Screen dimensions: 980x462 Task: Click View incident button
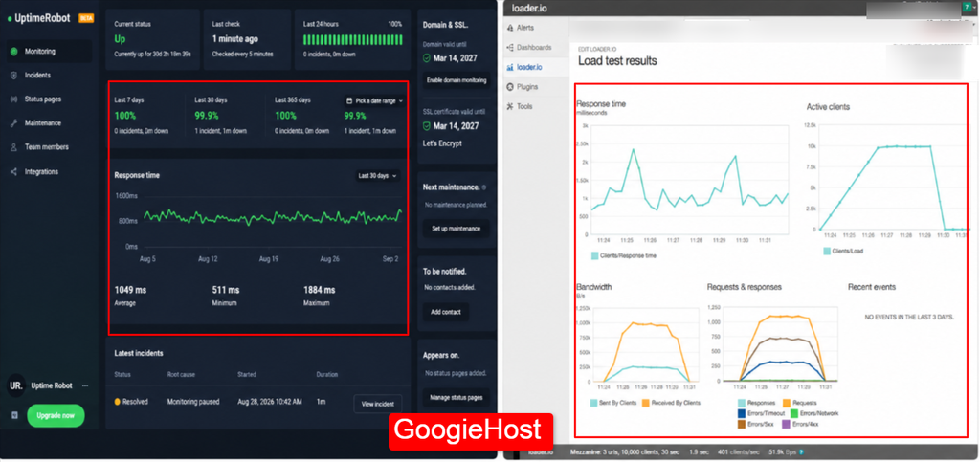378,404
